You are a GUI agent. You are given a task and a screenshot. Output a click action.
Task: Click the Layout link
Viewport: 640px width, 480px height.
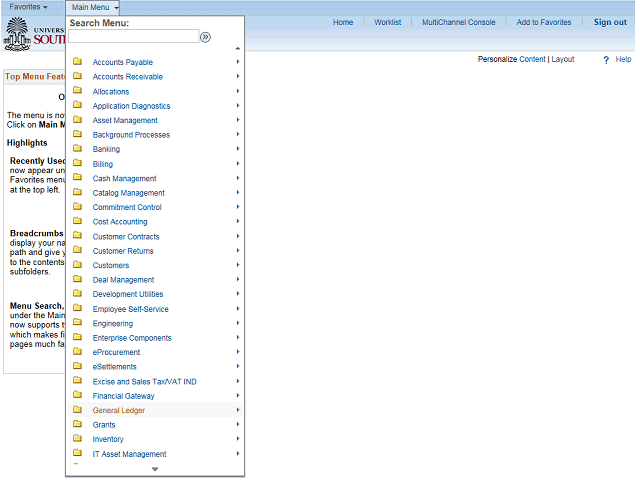tap(563, 59)
